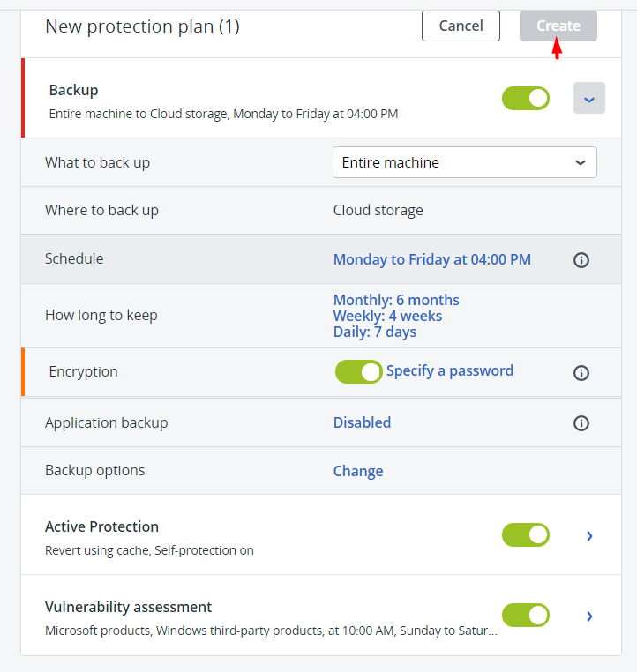Click Change for Backup options

pos(358,471)
